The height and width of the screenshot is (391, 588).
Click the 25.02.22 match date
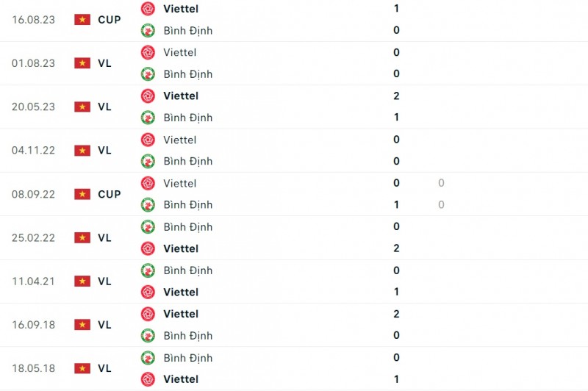(33, 237)
